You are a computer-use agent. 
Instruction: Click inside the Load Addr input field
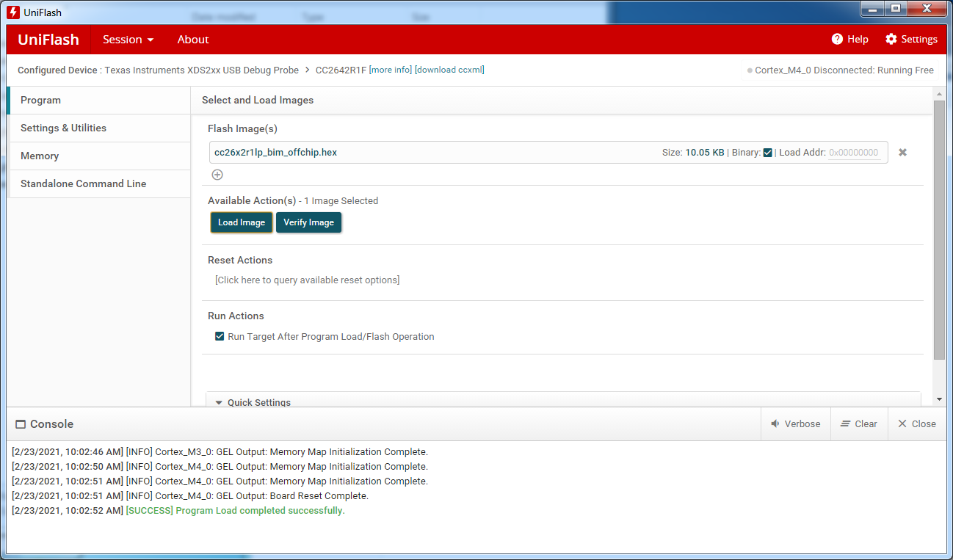click(x=854, y=152)
